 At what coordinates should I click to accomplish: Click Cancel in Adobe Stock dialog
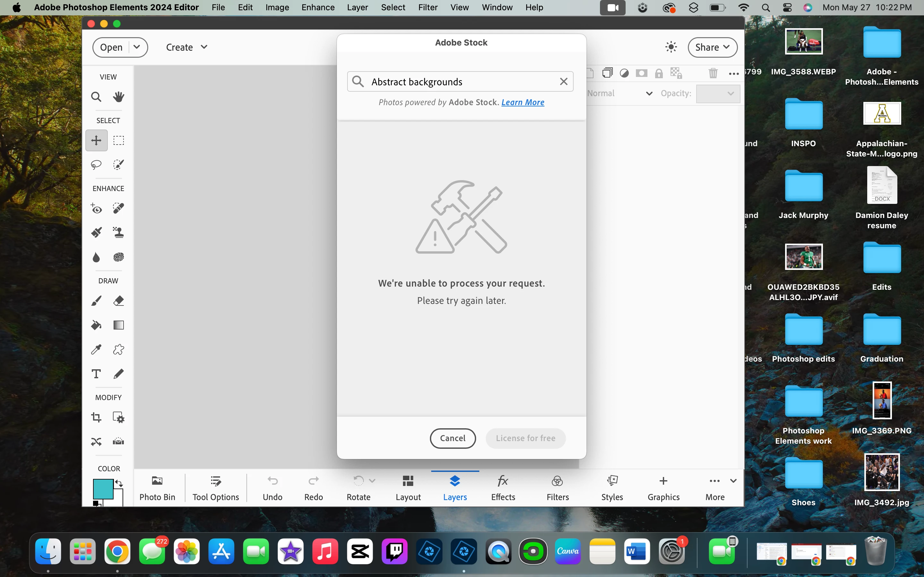452,438
